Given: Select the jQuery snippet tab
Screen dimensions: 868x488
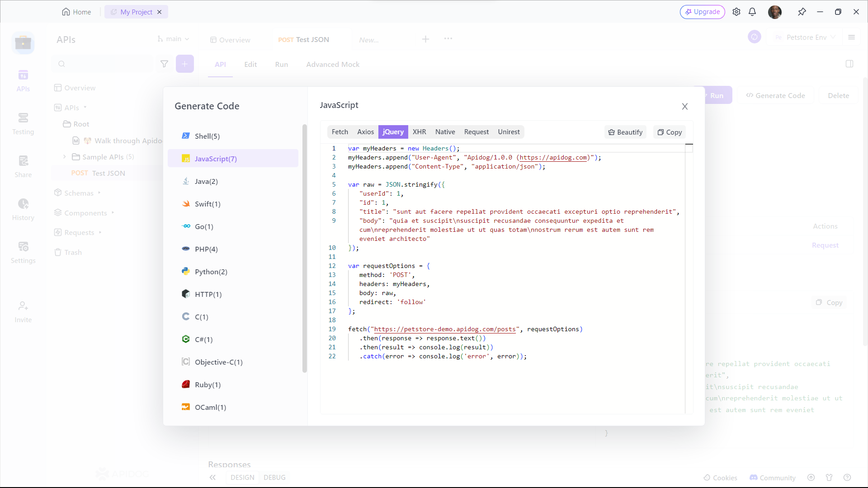Looking at the screenshot, I should click(x=393, y=132).
